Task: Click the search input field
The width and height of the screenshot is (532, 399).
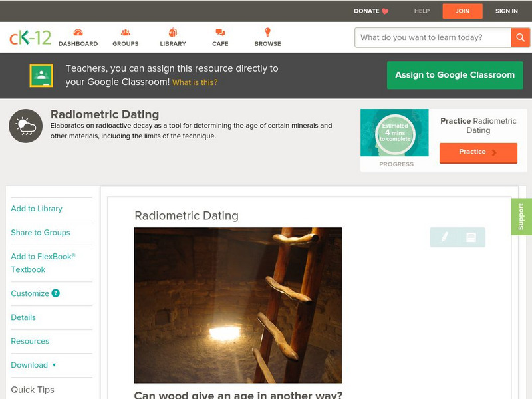Action: [433, 37]
